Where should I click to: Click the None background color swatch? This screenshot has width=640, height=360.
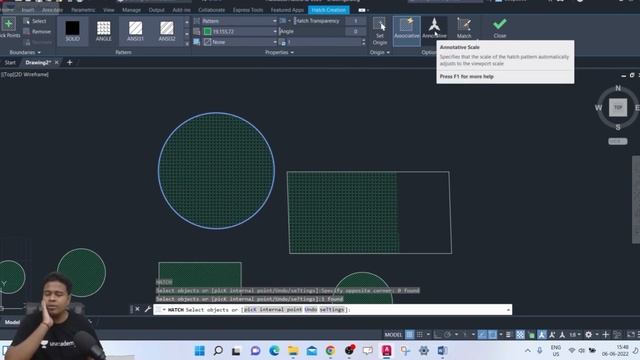click(x=207, y=42)
